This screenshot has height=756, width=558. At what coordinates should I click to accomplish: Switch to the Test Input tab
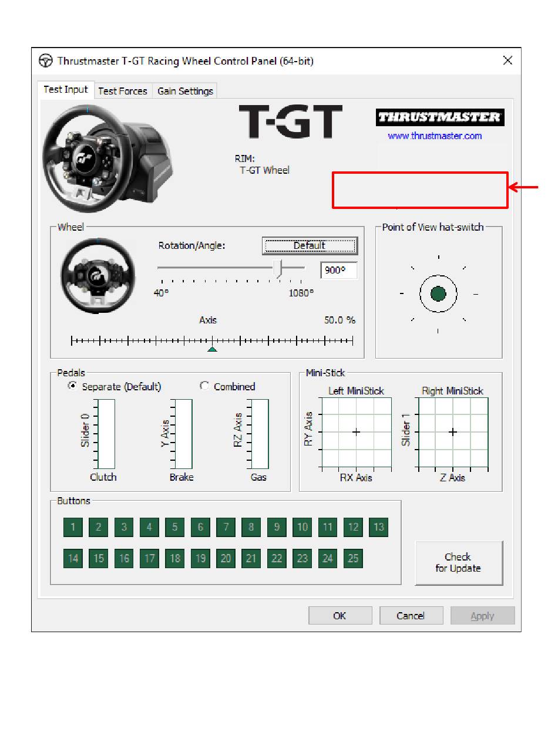click(x=65, y=90)
